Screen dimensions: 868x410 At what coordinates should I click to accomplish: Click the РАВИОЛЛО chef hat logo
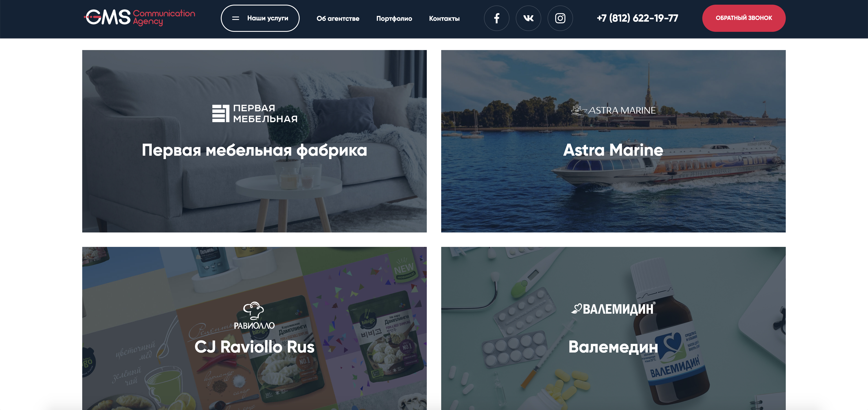pyautogui.click(x=254, y=315)
